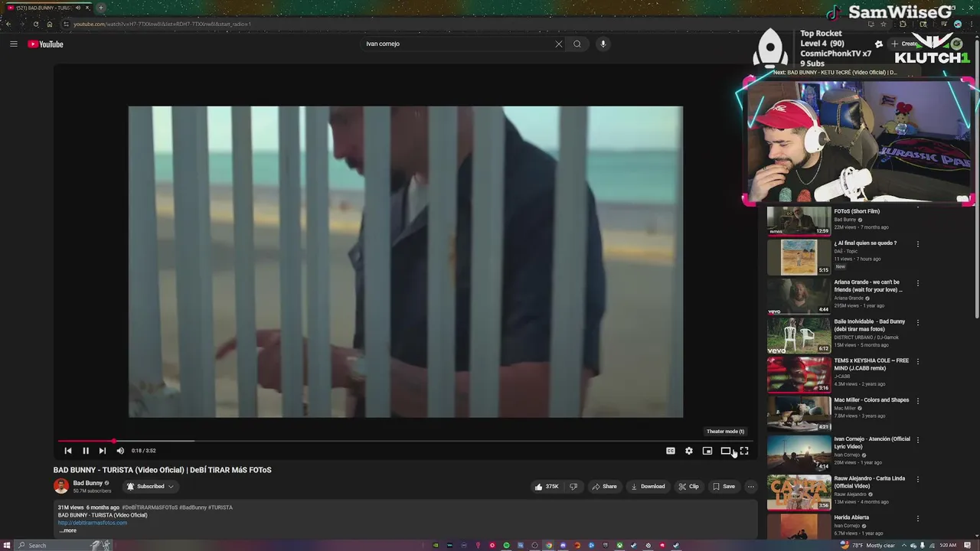The width and height of the screenshot is (980, 551).
Task: Expand the description with ...more
Action: [68, 530]
